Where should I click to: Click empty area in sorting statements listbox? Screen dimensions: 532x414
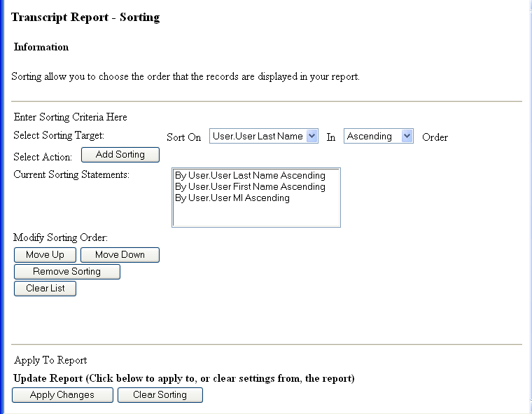[x=255, y=214]
